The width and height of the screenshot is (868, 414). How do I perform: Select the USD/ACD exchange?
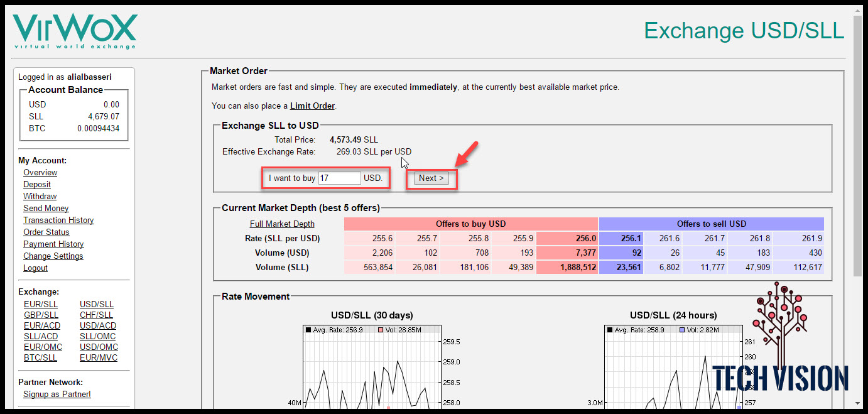coord(98,325)
